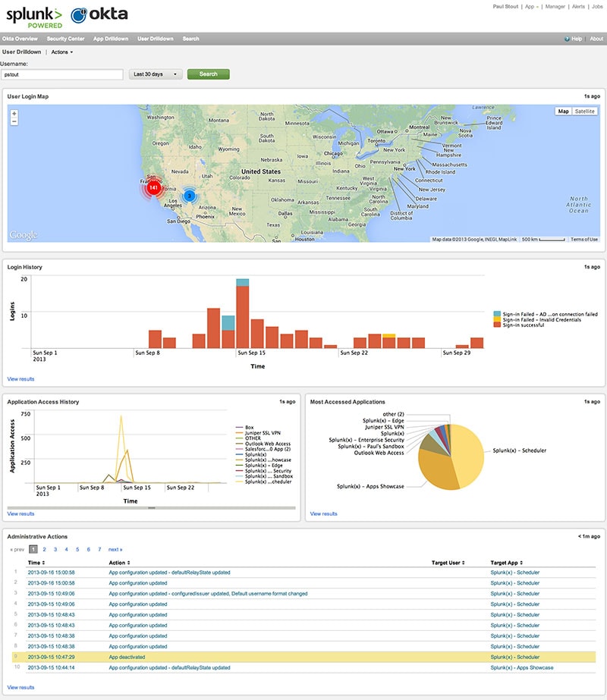The height and width of the screenshot is (700, 607).
Task: Click the Application Access History horizontal scrollbar
Action: pyautogui.click(x=152, y=508)
